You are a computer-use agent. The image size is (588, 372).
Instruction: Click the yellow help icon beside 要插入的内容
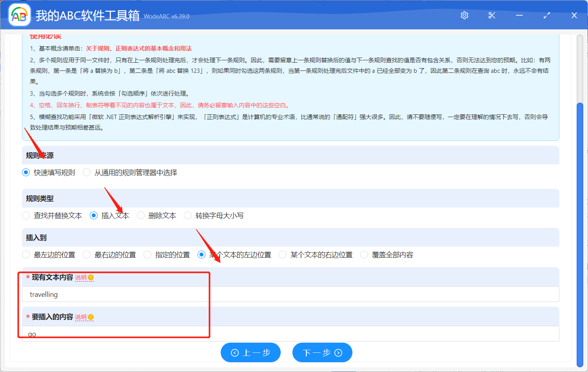click(x=91, y=316)
